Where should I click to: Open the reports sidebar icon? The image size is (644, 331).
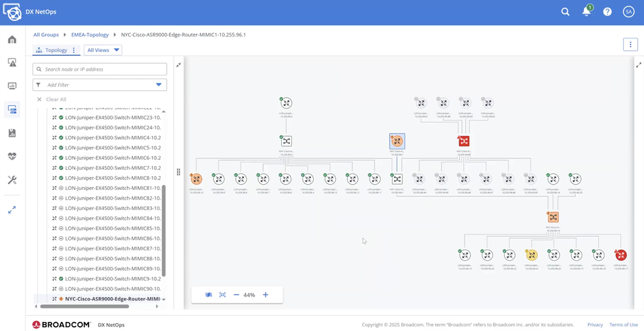pyautogui.click(x=12, y=133)
